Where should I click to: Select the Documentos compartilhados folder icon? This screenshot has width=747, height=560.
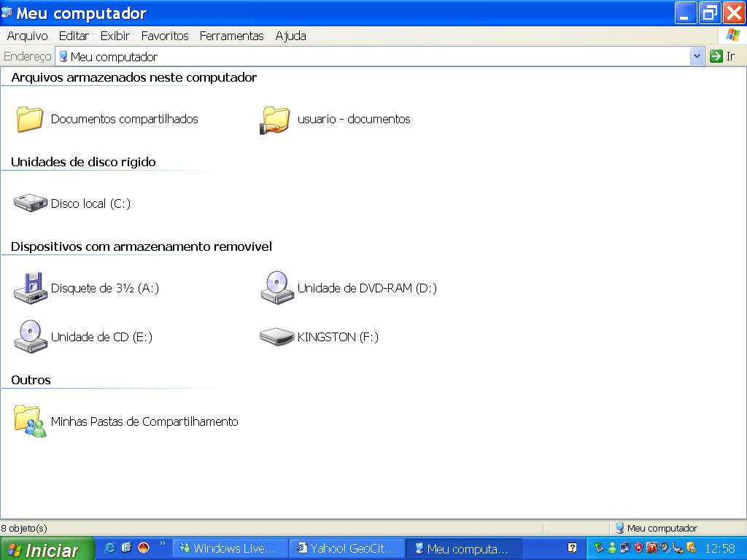pos(29,119)
